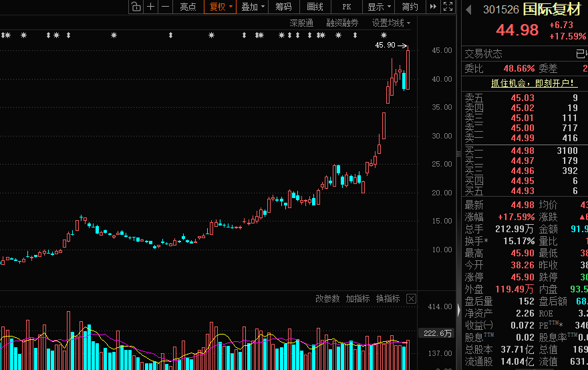Click the 流通股 value 14.04亿
The image size is (588, 370).
517,361
